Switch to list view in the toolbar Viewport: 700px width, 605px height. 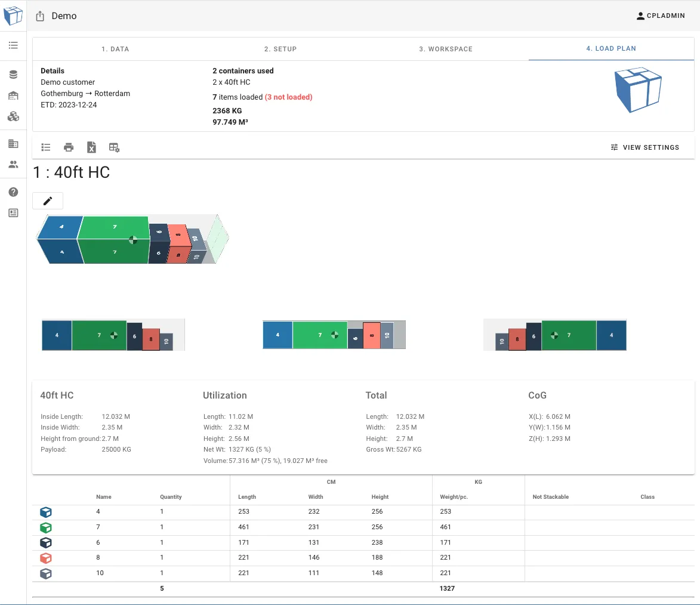pos(46,147)
